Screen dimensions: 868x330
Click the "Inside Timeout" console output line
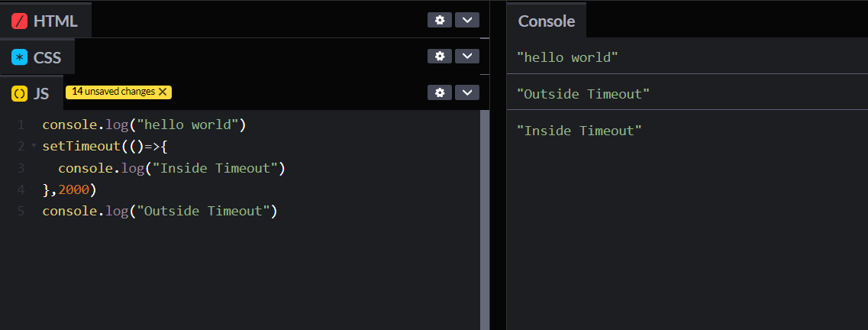click(579, 131)
